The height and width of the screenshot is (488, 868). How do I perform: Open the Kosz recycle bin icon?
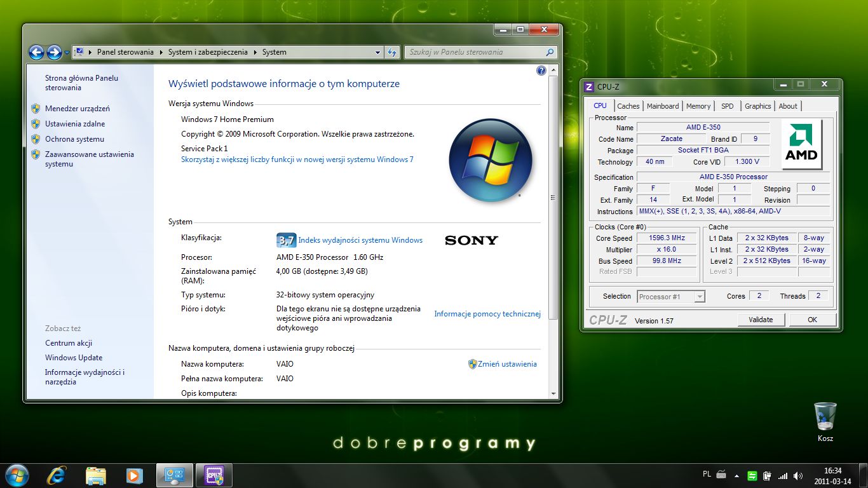tap(825, 417)
